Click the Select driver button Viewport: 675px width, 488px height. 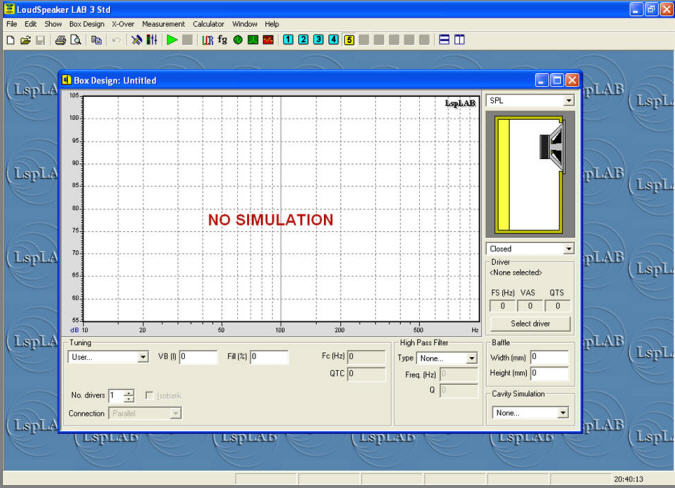(x=530, y=324)
